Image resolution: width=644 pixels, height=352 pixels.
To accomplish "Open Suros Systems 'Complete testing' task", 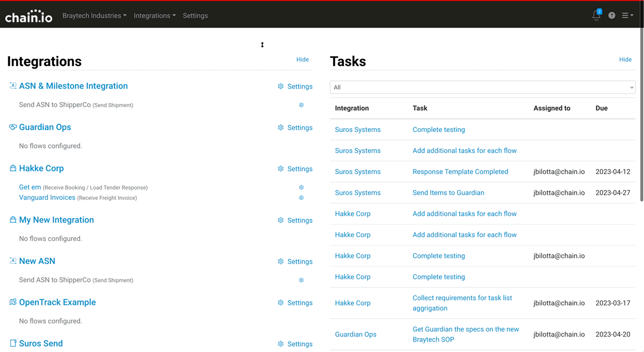I will (x=438, y=129).
